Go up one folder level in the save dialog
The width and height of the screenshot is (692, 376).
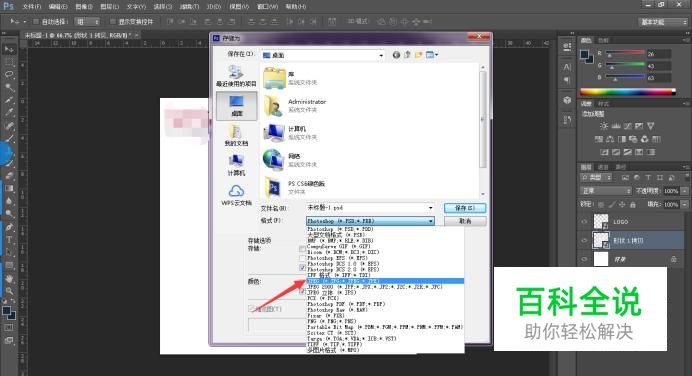pyautogui.click(x=407, y=55)
